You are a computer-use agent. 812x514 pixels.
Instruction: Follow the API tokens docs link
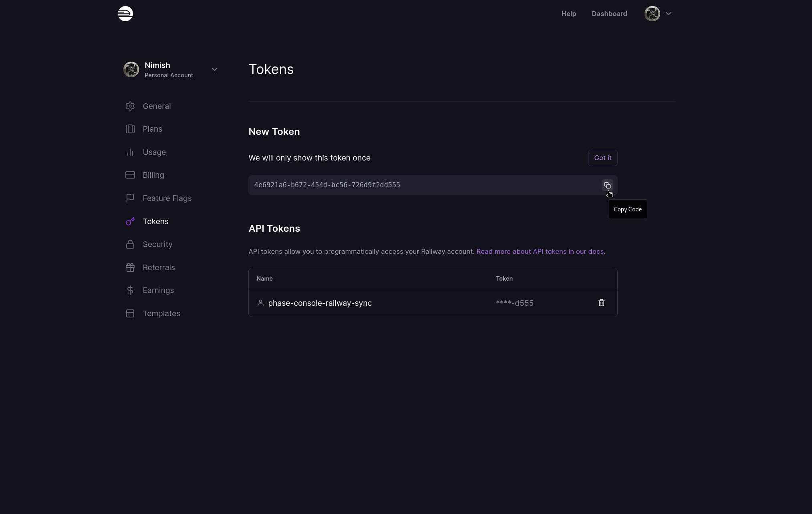pyautogui.click(x=540, y=251)
